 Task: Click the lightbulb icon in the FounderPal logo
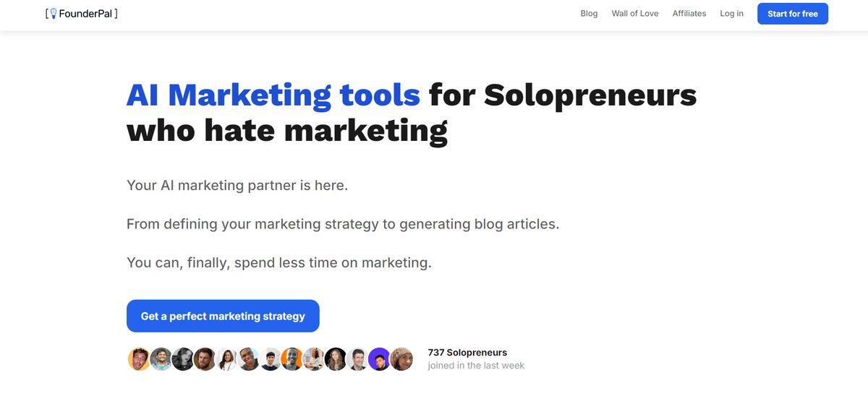(x=54, y=12)
